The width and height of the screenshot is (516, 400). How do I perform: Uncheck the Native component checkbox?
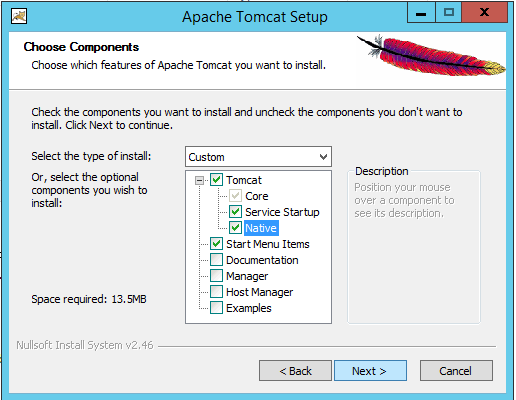point(235,228)
